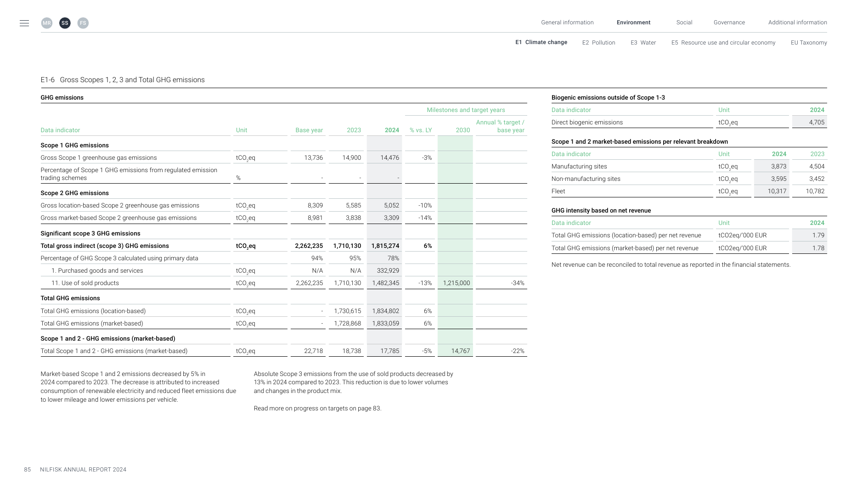This screenshot has width=868, height=488.
Task: Select GHG intensity location-based value 1.79
Action: 818,235
